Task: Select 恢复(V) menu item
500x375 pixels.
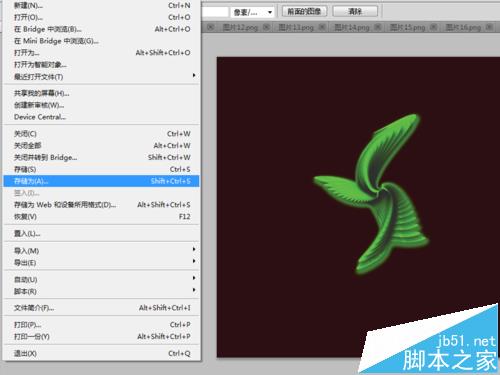Action: pos(101,217)
